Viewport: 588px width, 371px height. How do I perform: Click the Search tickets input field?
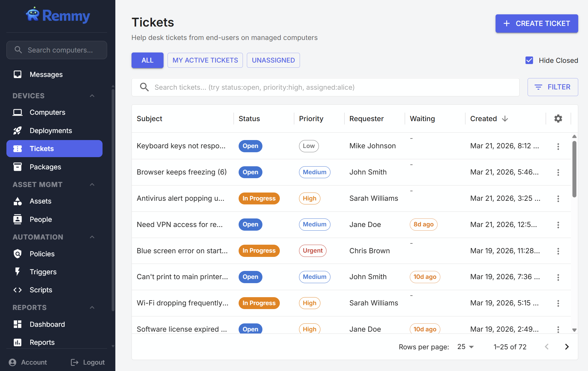pyautogui.click(x=333, y=88)
